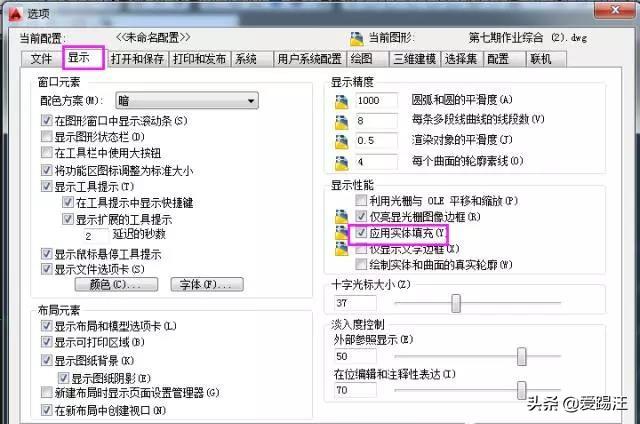Open the 配置 tab

click(504, 59)
